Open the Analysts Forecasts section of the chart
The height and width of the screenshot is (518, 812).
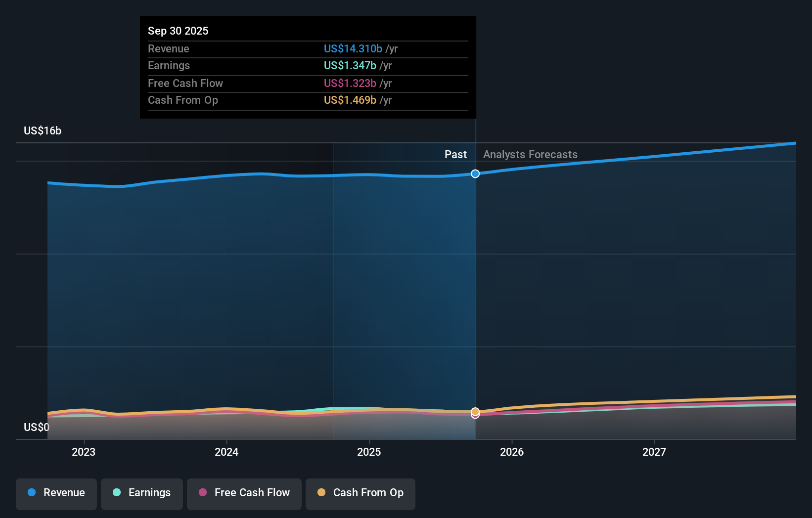[x=530, y=154]
